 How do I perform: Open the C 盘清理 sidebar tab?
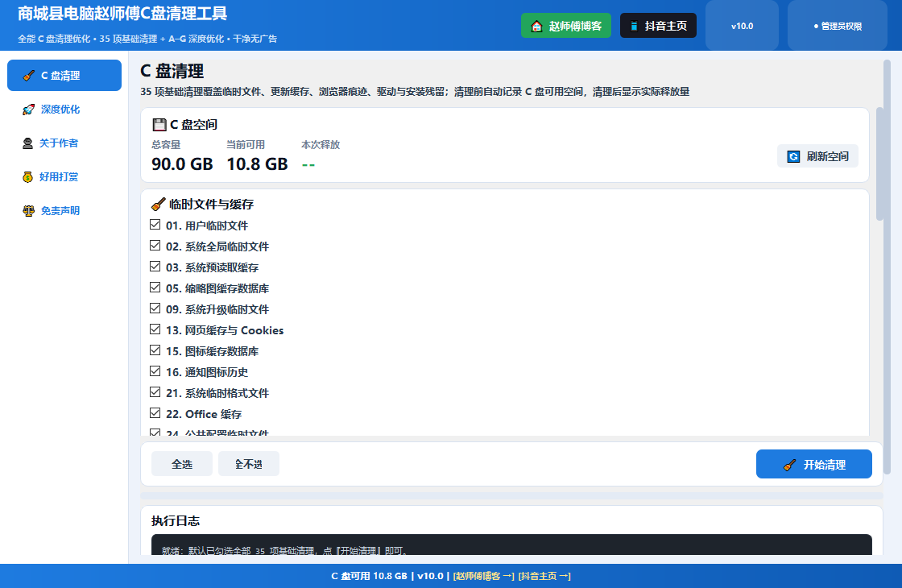(x=64, y=76)
